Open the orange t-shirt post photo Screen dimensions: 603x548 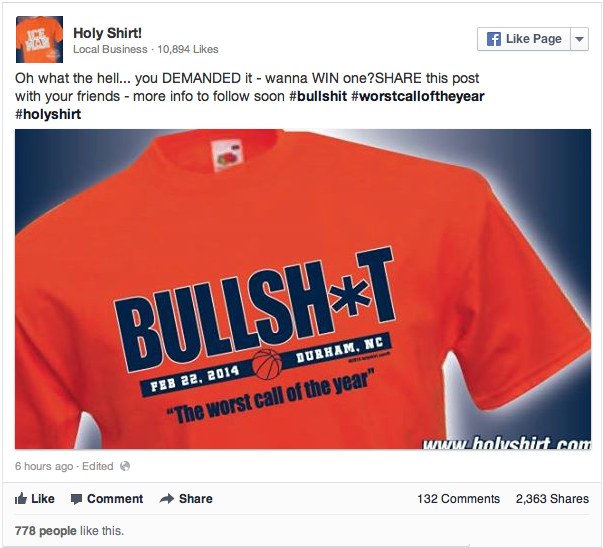[x=303, y=289]
